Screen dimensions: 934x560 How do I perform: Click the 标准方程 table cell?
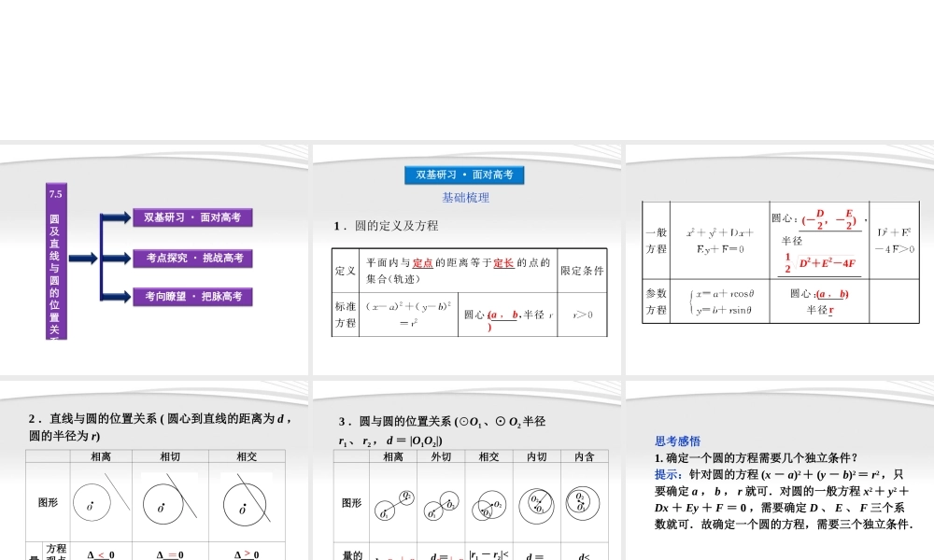coord(346,315)
